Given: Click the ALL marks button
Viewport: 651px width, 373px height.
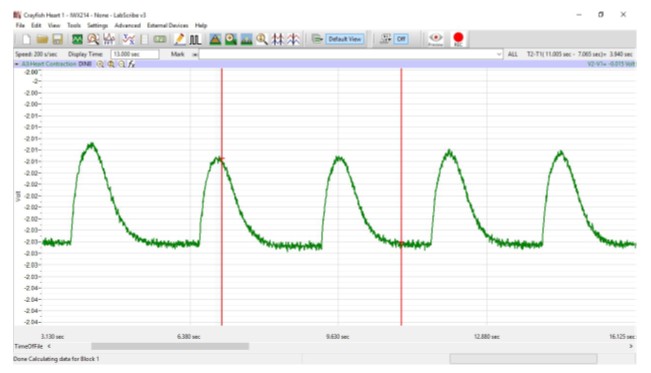Looking at the screenshot, I should pyautogui.click(x=513, y=54).
